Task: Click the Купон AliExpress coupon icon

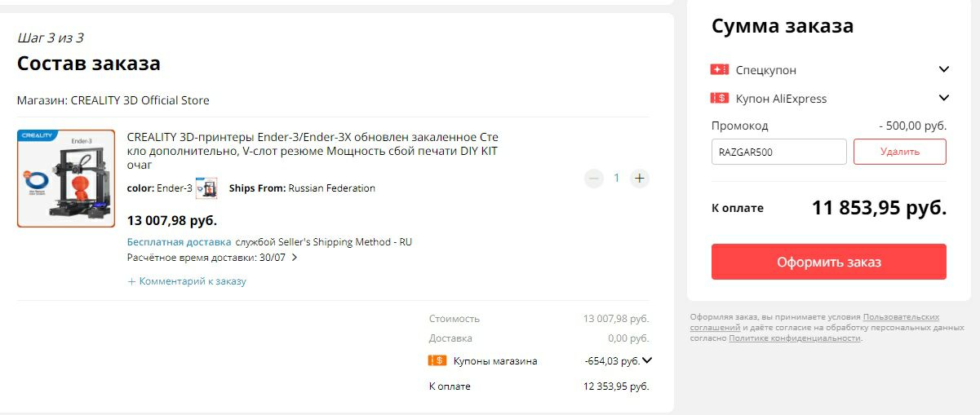Action: [x=719, y=99]
